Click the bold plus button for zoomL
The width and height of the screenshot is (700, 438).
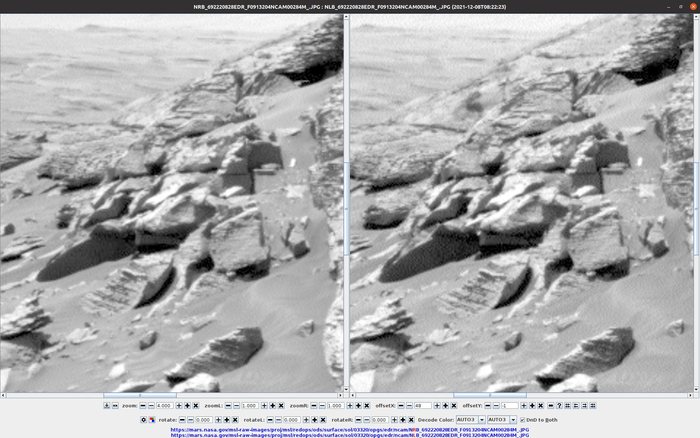click(x=272, y=406)
